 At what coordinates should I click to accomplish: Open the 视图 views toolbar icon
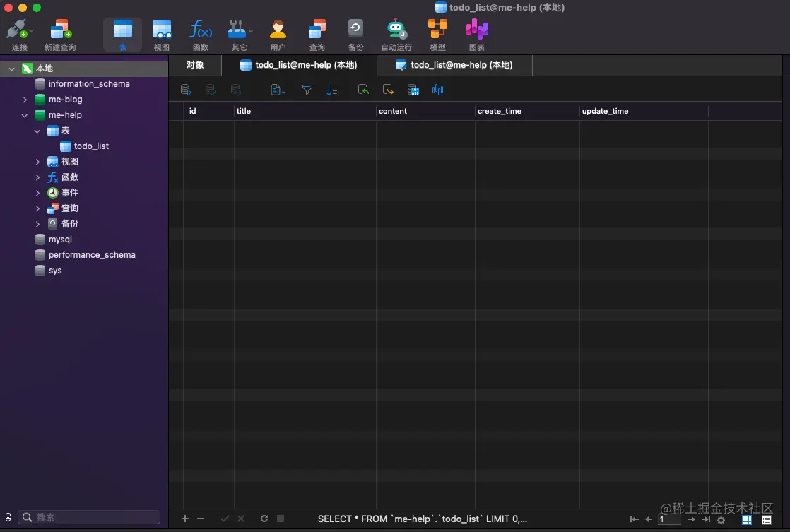click(x=161, y=34)
